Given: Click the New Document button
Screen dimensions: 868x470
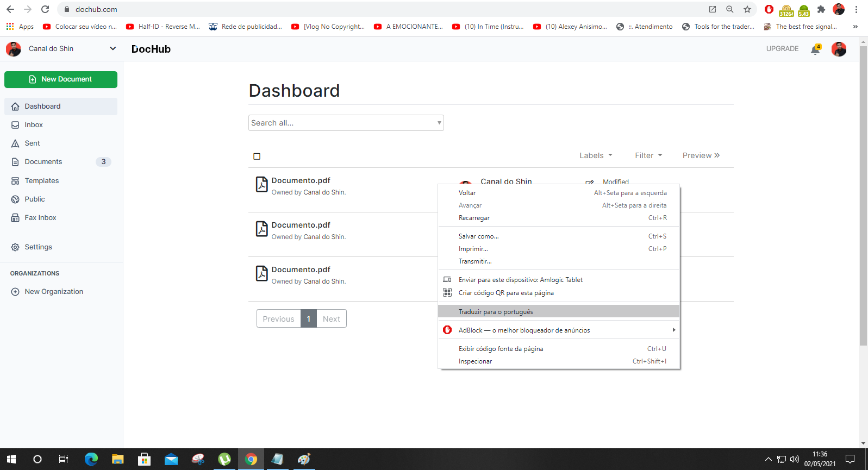Looking at the screenshot, I should point(61,79).
